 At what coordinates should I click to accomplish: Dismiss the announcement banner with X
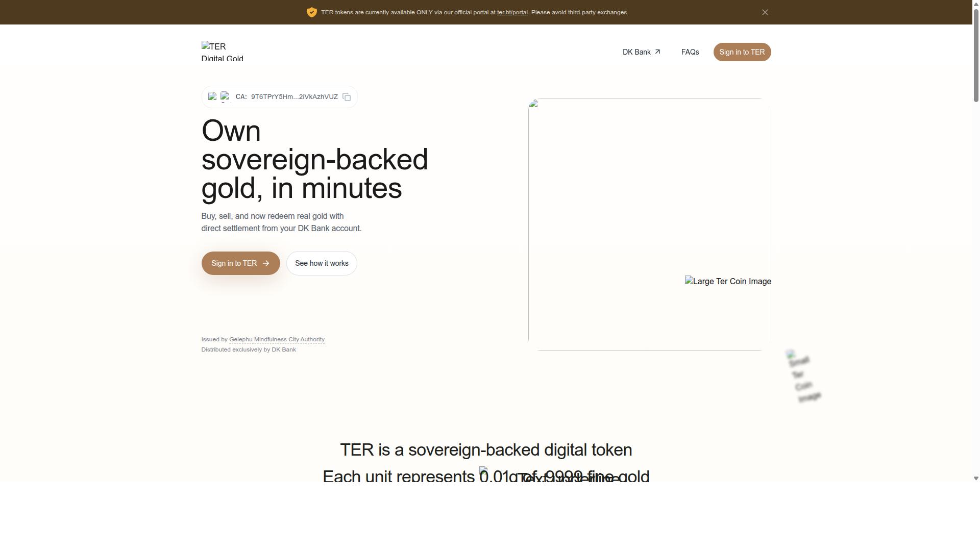pyautogui.click(x=765, y=12)
